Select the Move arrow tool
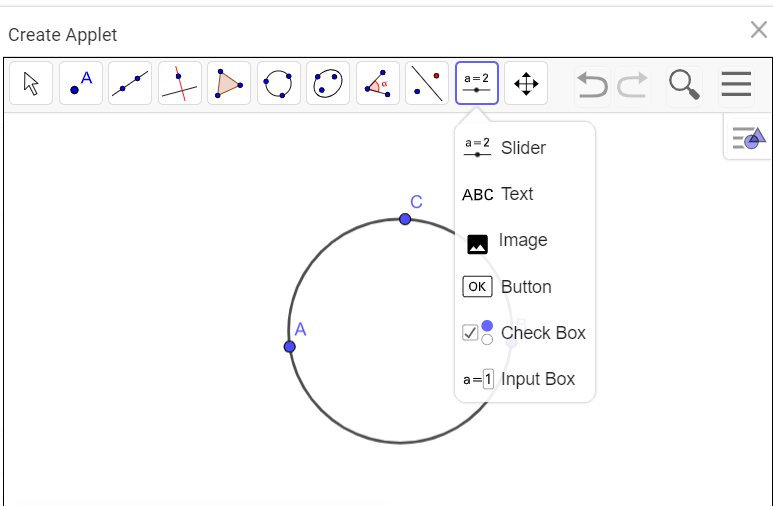Screen dimensions: 773x506 pos(31,83)
